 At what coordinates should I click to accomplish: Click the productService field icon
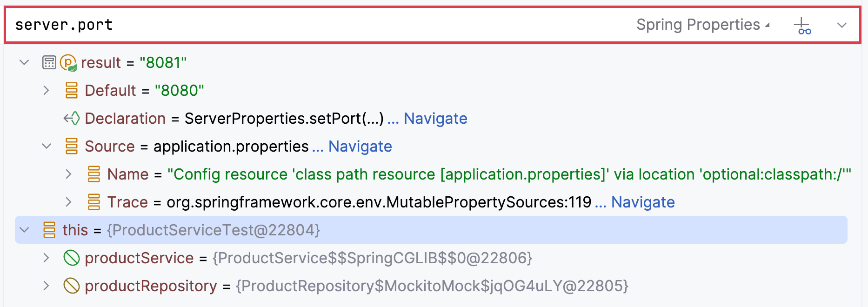tap(72, 258)
